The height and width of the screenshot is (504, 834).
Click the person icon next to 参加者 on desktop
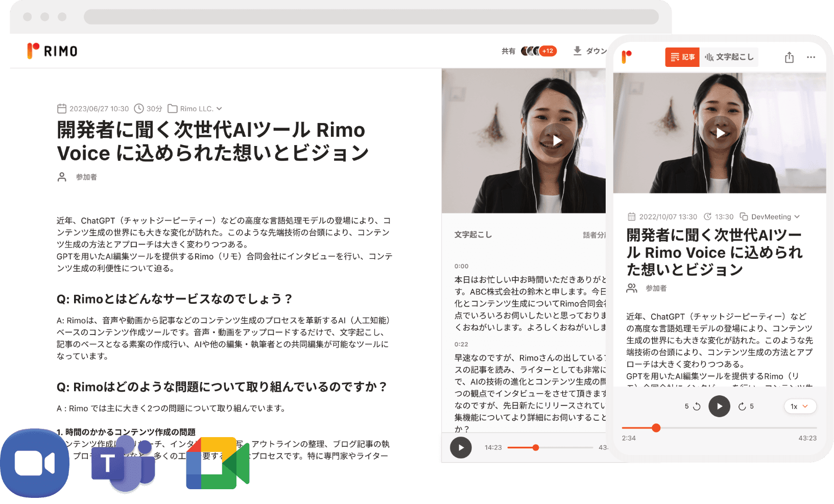pyautogui.click(x=62, y=177)
